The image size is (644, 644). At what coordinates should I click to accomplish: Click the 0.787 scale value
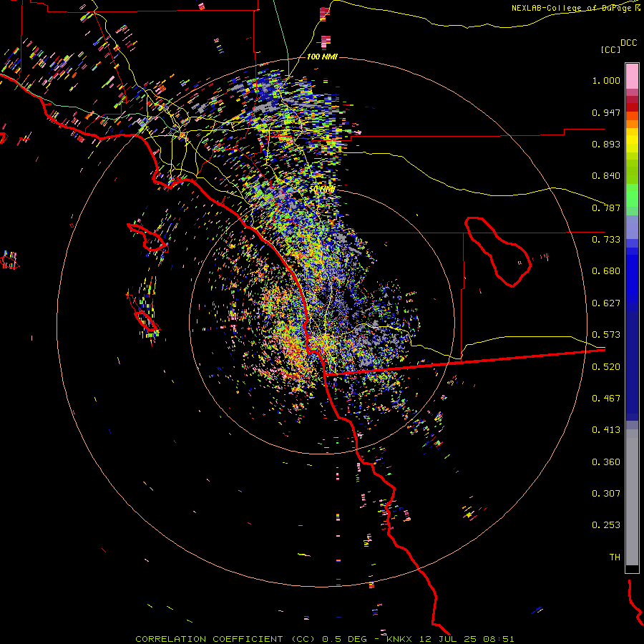point(606,208)
